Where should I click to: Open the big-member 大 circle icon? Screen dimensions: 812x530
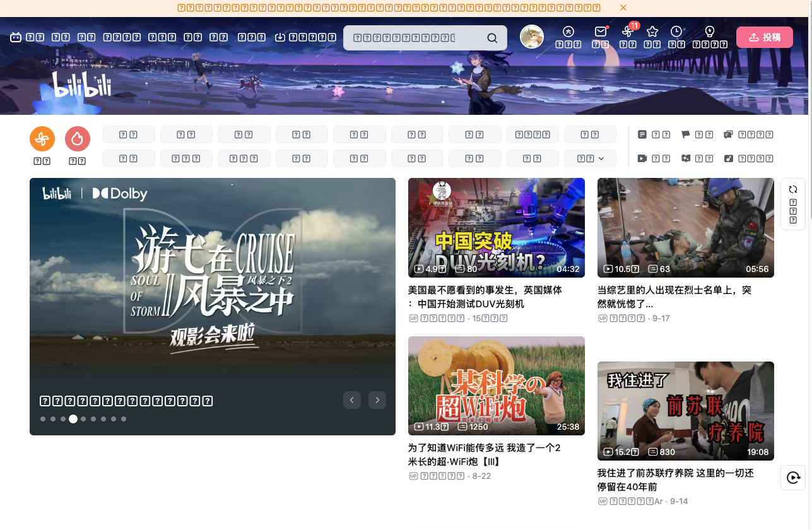[x=568, y=32]
